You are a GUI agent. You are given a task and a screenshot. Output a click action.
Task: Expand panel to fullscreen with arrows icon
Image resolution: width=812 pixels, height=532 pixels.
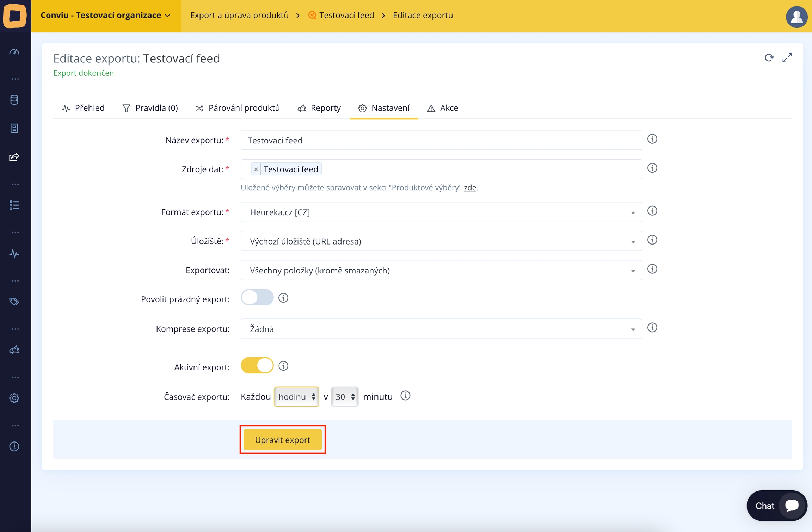(787, 58)
